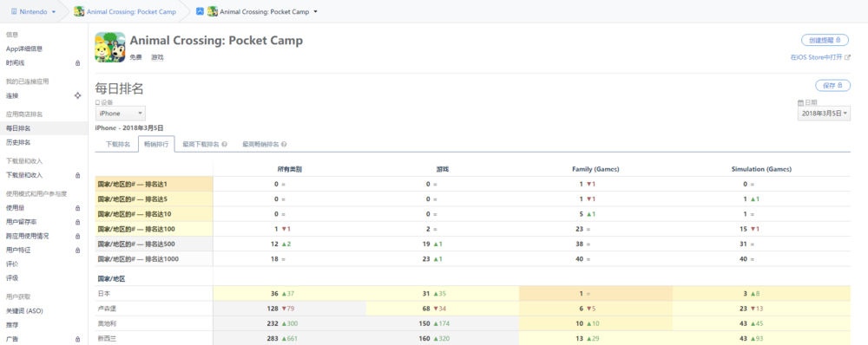Viewport: 868px width, 345px height.
Task: Open 关键词 (ASO) in the sidebar
Action: click(x=24, y=310)
